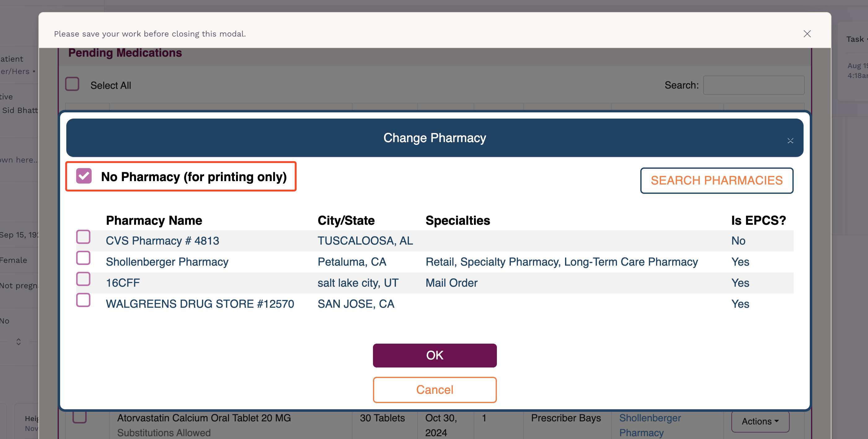Tick the Atorvastatin Calcium row checkbox
This screenshot has height=439, width=868.
click(x=80, y=417)
